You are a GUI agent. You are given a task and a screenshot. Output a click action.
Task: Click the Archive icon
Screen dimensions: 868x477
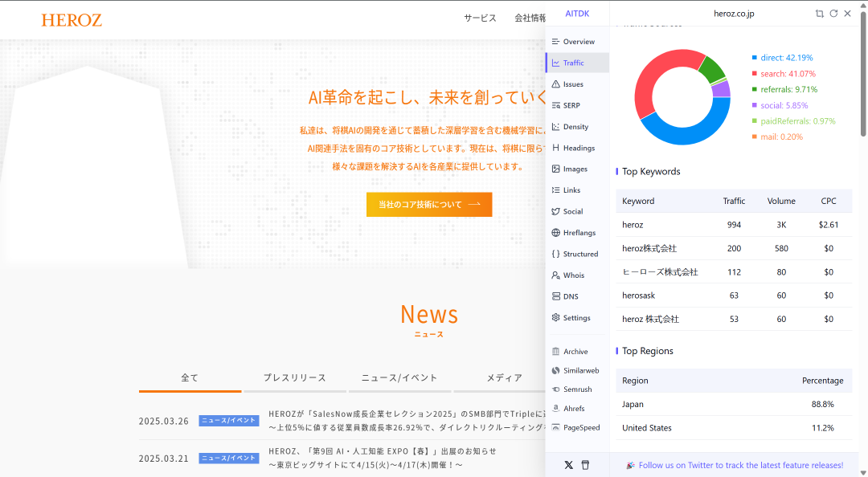point(556,352)
